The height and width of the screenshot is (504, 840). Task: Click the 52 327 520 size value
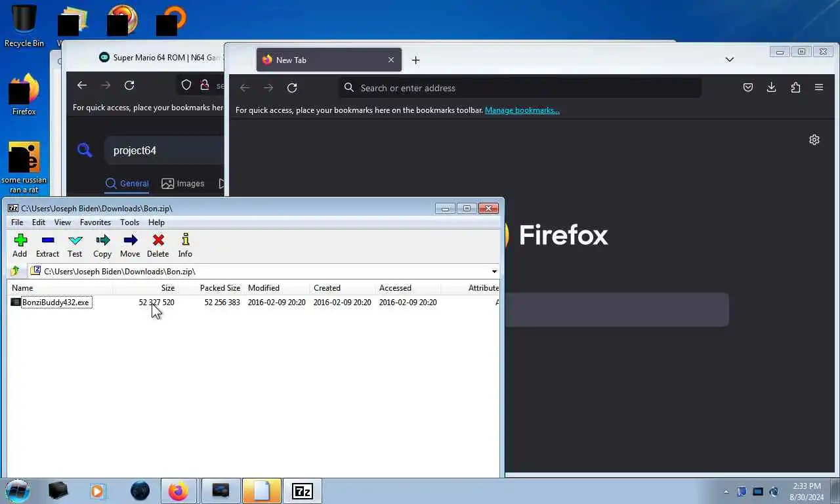tap(156, 303)
